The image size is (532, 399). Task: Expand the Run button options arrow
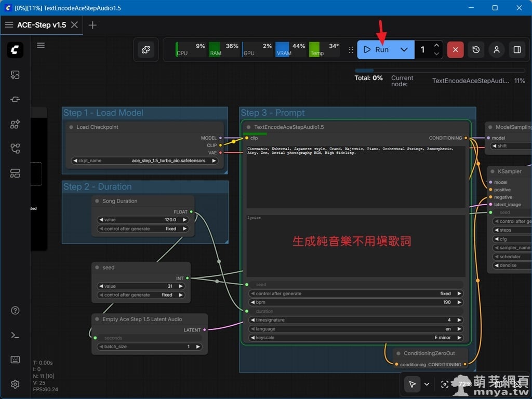[404, 50]
